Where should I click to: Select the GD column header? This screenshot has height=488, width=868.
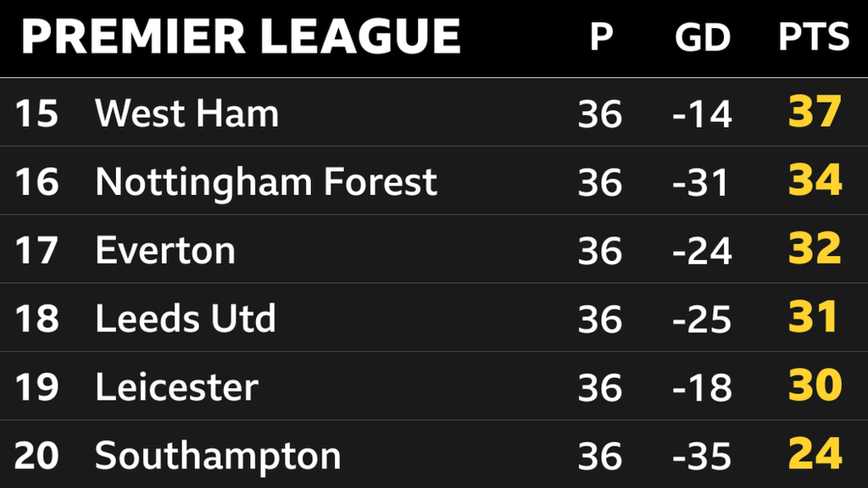703,37
